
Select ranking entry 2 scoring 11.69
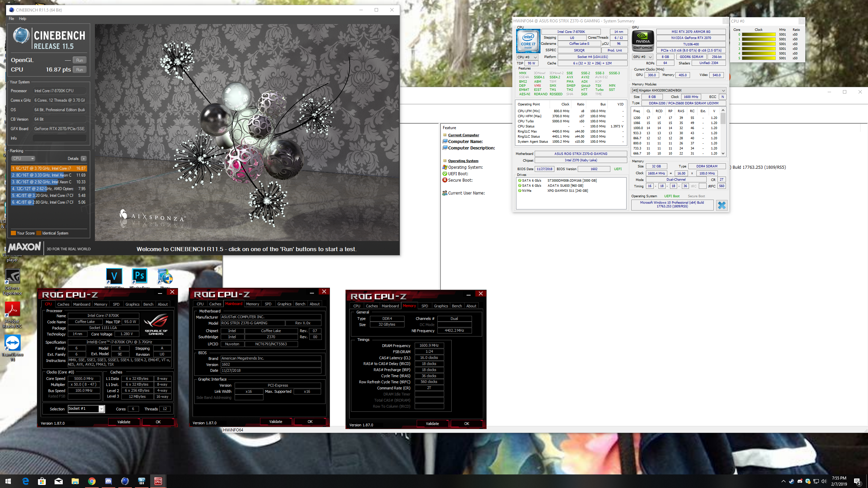[x=49, y=175]
